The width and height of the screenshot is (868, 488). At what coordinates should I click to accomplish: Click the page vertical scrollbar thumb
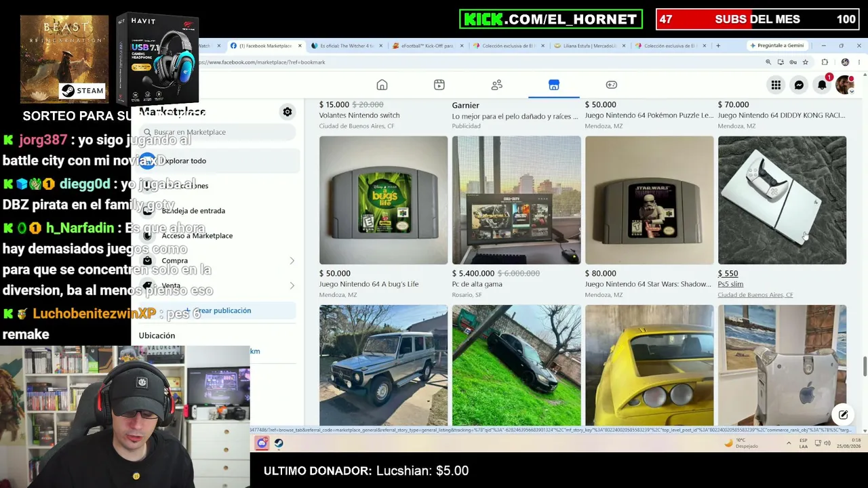865,366
